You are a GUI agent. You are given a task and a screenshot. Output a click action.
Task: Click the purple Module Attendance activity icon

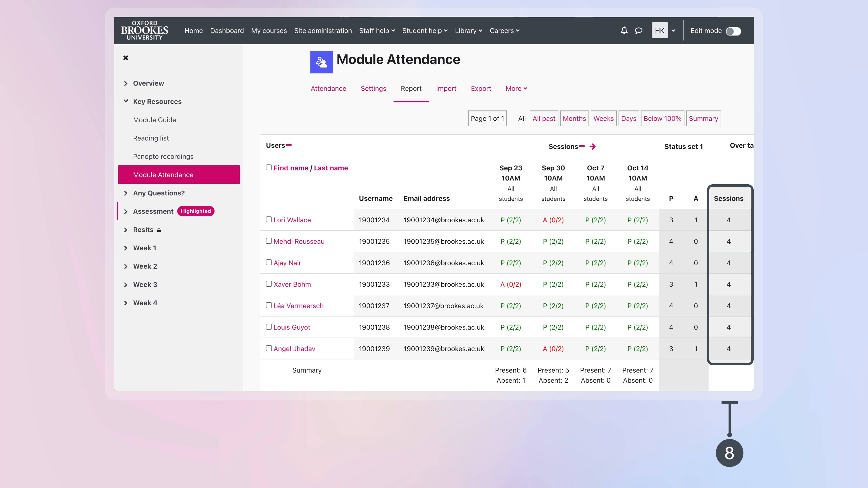click(x=321, y=62)
